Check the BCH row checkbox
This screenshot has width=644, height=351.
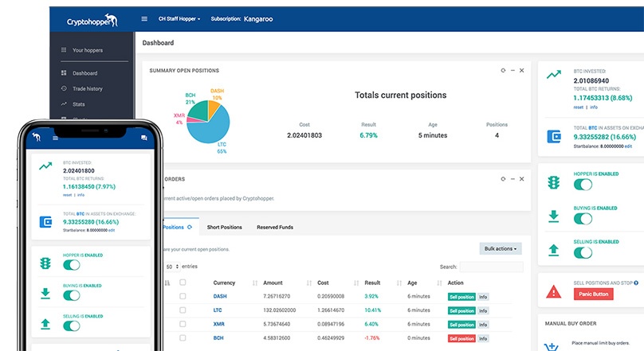coord(183,338)
